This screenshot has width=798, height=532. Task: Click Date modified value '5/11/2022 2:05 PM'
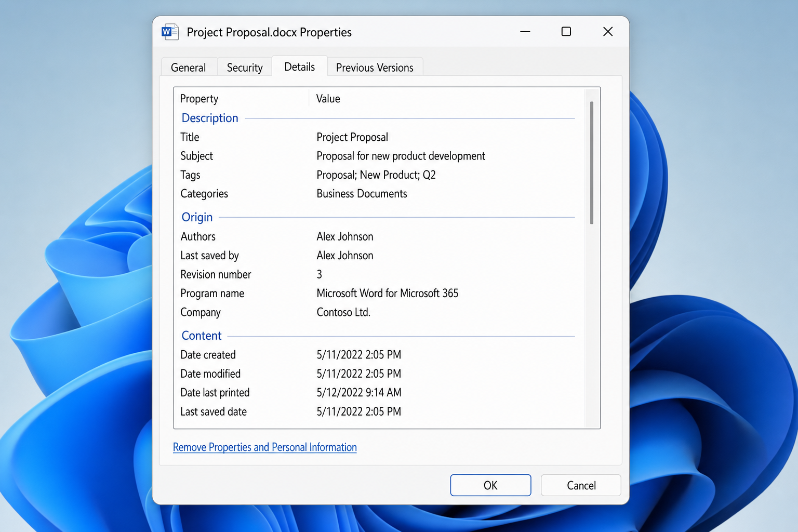359,374
